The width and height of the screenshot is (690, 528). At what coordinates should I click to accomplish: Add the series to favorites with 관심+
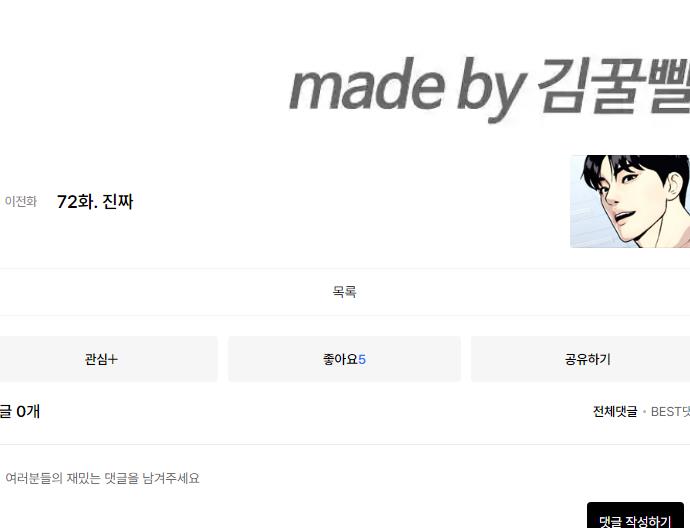click(101, 359)
